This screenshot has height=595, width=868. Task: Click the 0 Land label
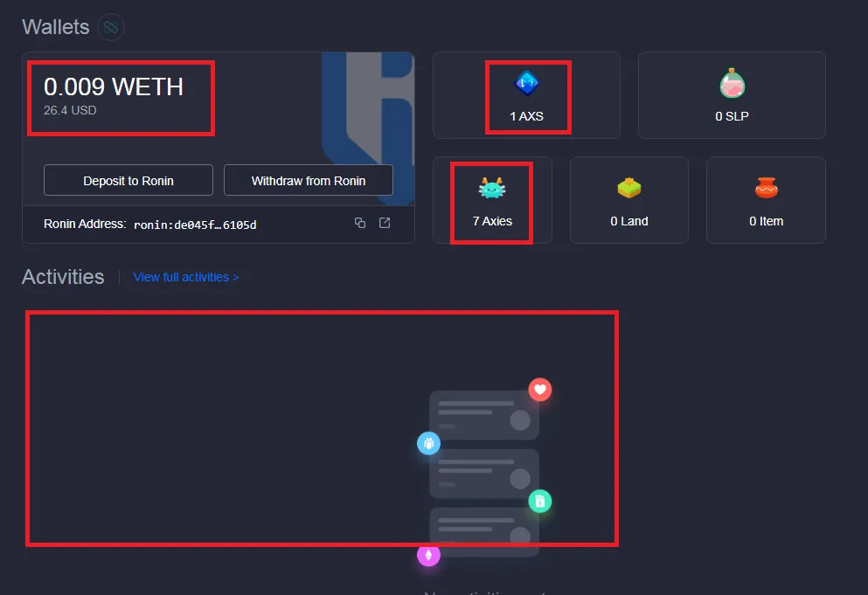(628, 221)
